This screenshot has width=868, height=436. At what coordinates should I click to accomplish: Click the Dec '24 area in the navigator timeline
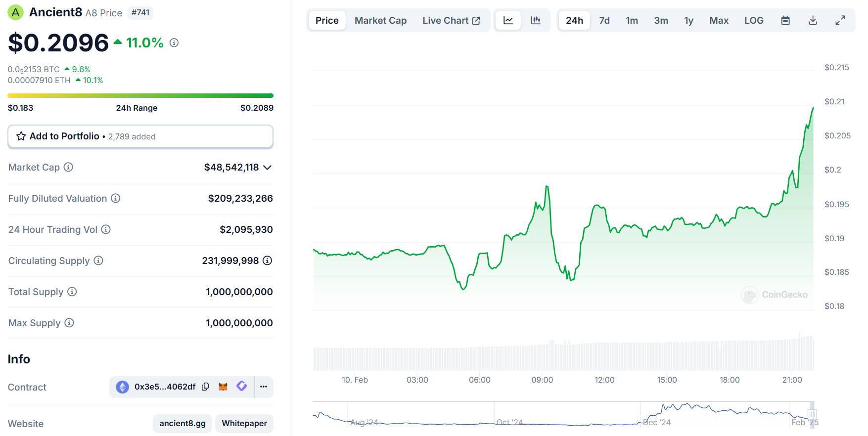point(657,422)
